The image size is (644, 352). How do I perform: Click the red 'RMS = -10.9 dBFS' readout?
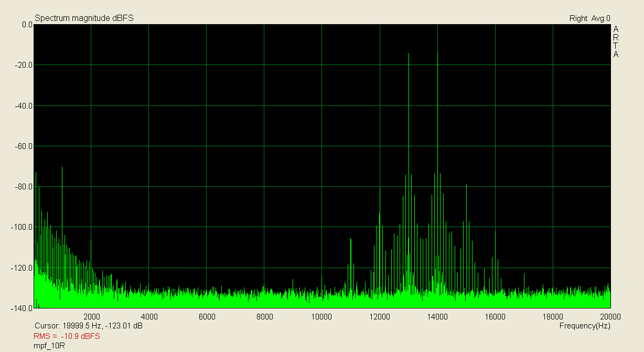point(67,336)
